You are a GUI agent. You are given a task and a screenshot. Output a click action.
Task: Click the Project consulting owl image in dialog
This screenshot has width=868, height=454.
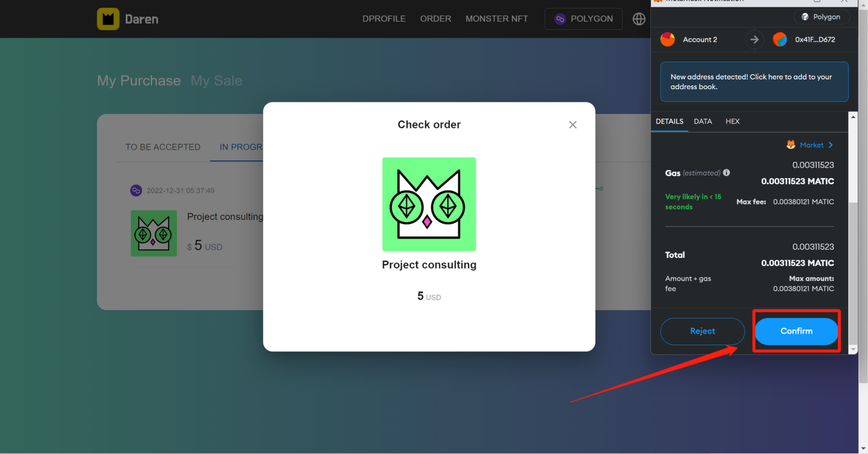(429, 204)
